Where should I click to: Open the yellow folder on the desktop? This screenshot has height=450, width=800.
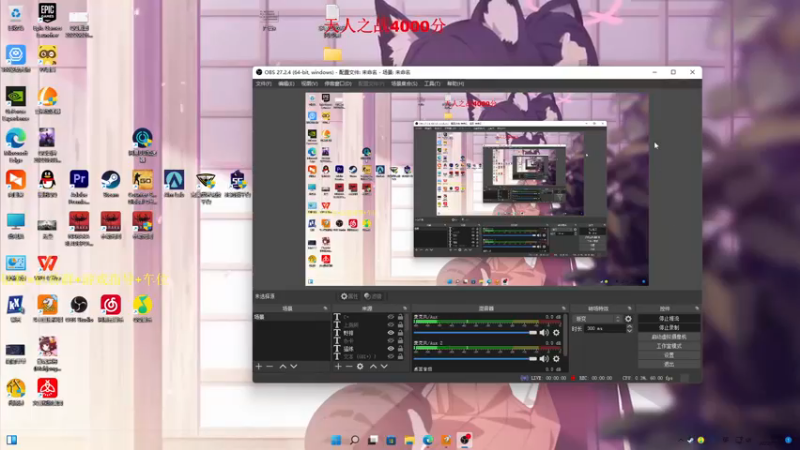point(333,54)
